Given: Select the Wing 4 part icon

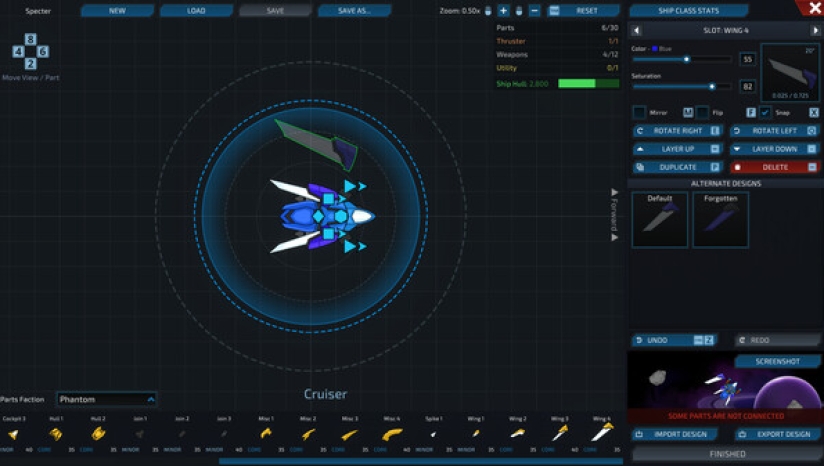Looking at the screenshot, I should tap(602, 432).
